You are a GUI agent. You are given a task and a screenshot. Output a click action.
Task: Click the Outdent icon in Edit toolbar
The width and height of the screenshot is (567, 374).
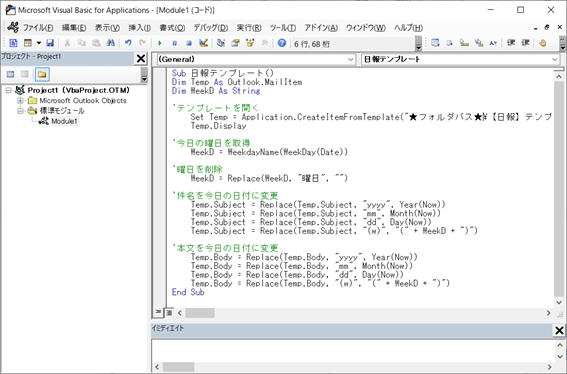[x=525, y=43]
